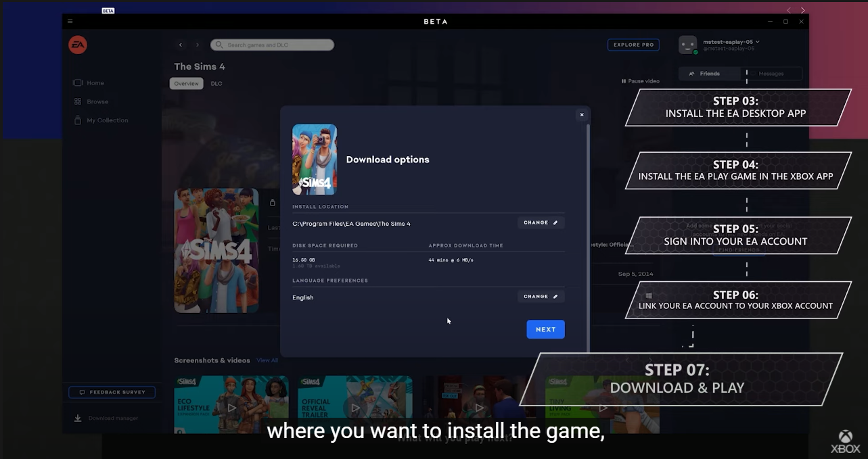Image resolution: width=868 pixels, height=459 pixels.
Task: Click View All next to Screenshots & videos
Action: coord(267,360)
